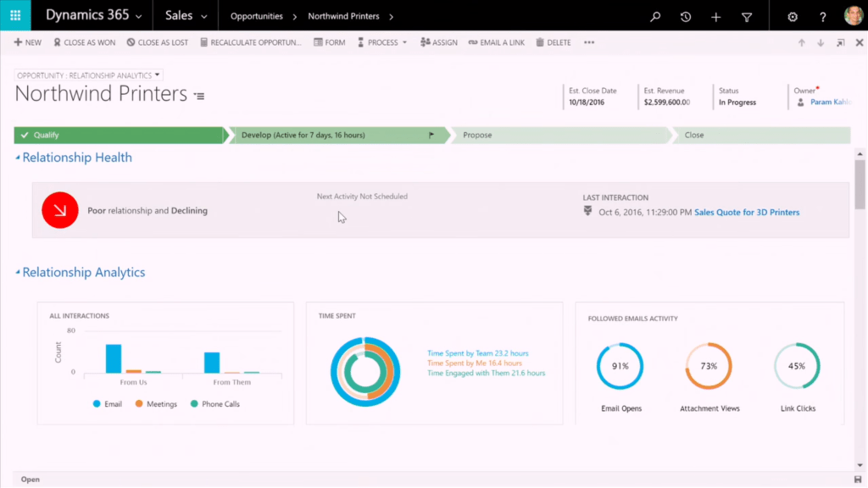Open recent items history icon
The image size is (868, 488).
(685, 15)
